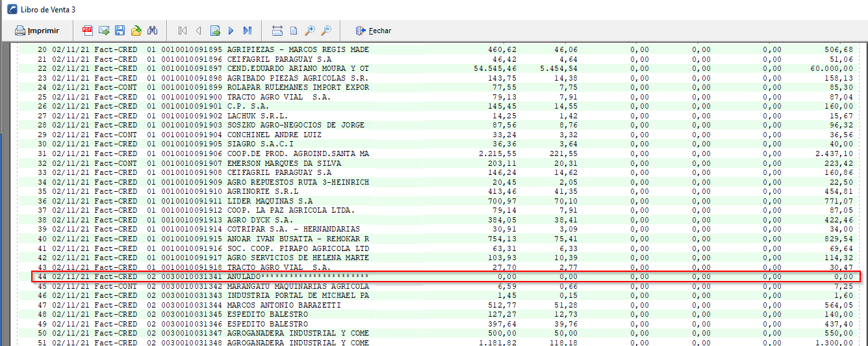Click AGRIBADO PIEZAS AGRICOLAS S.R.

tap(298, 78)
